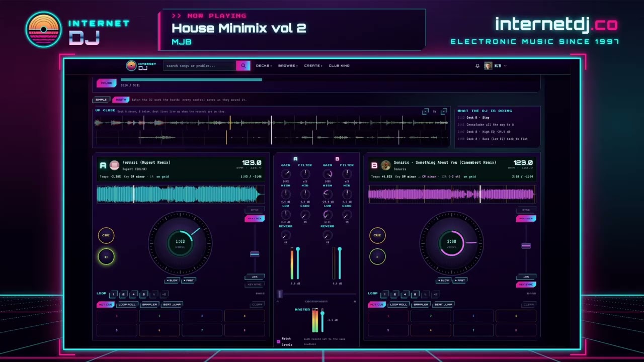644x362 pixels.
Task: Click the FAST nudge button on Deck B
Action: click(459, 280)
